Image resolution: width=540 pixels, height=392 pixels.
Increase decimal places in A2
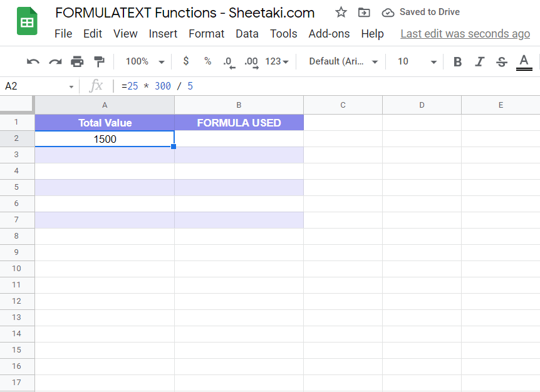point(250,61)
